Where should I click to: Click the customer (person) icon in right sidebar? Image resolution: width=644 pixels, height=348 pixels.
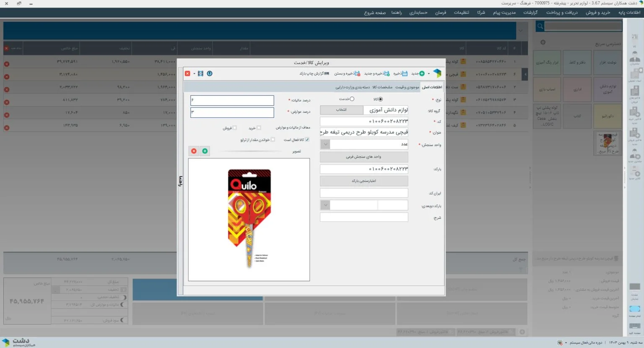[635, 57]
